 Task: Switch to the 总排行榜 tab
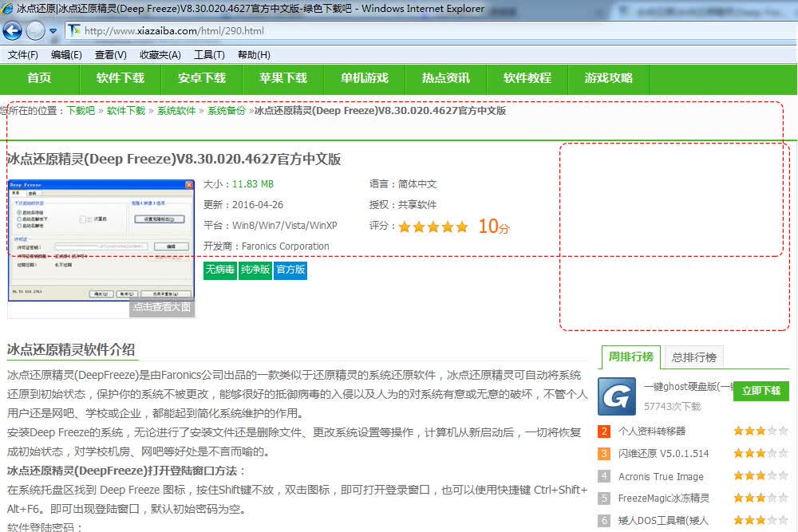693,357
